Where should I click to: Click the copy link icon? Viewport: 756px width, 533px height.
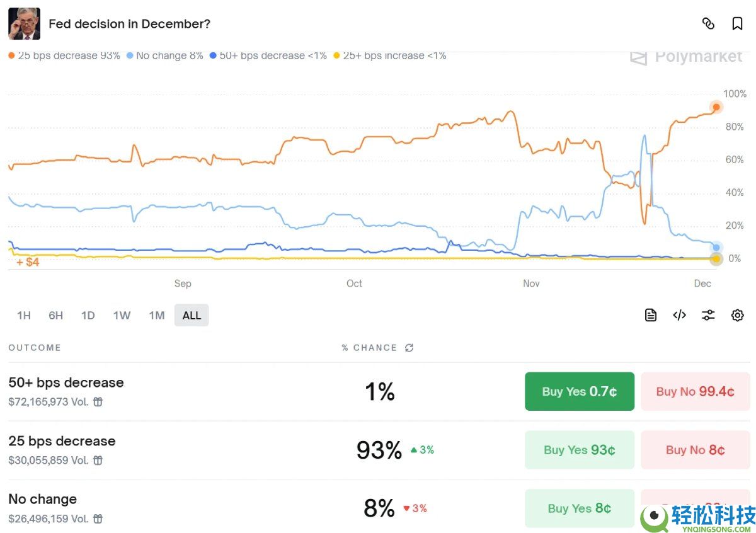tap(708, 24)
